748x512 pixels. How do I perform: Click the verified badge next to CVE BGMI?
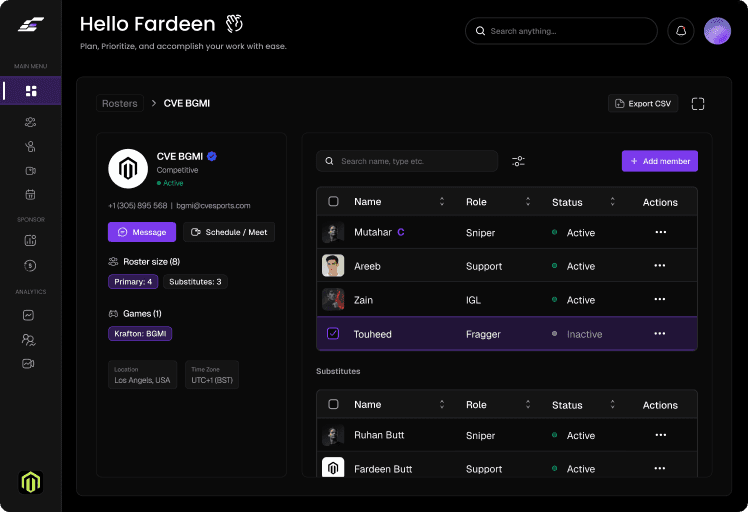(212, 156)
